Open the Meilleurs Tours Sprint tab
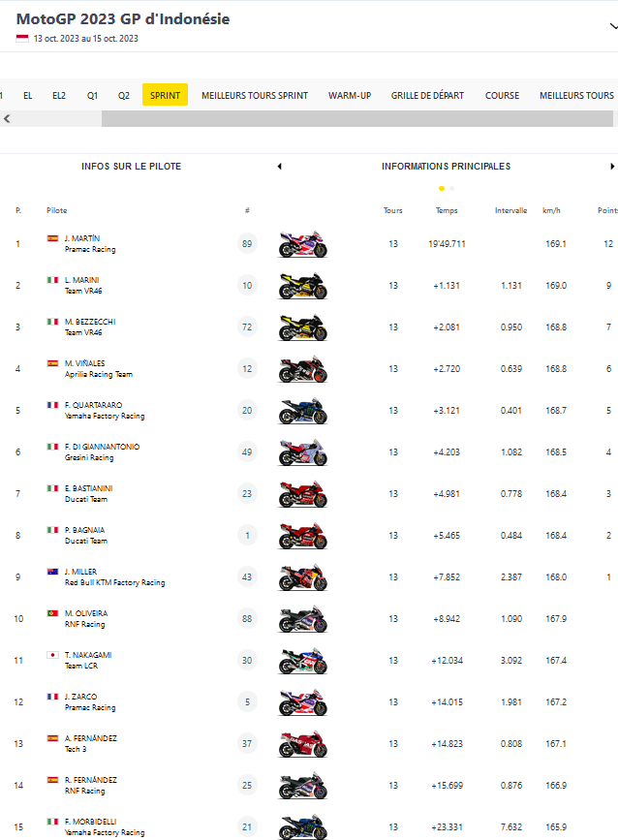The image size is (618, 840). click(255, 96)
